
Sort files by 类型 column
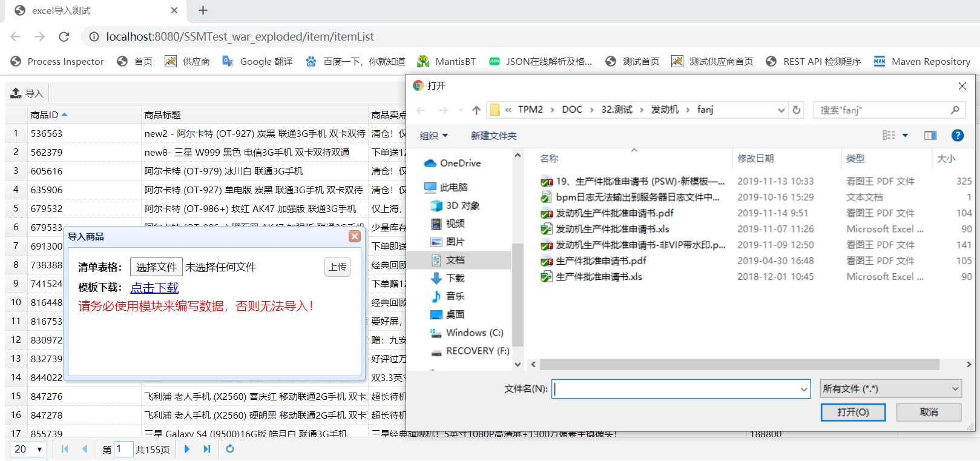coord(855,158)
